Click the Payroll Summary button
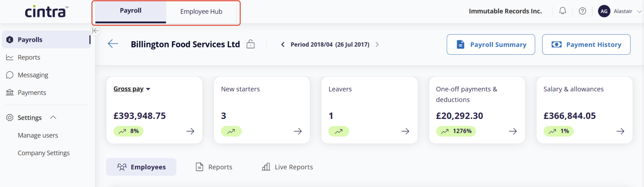The height and width of the screenshot is (187, 644). [491, 44]
